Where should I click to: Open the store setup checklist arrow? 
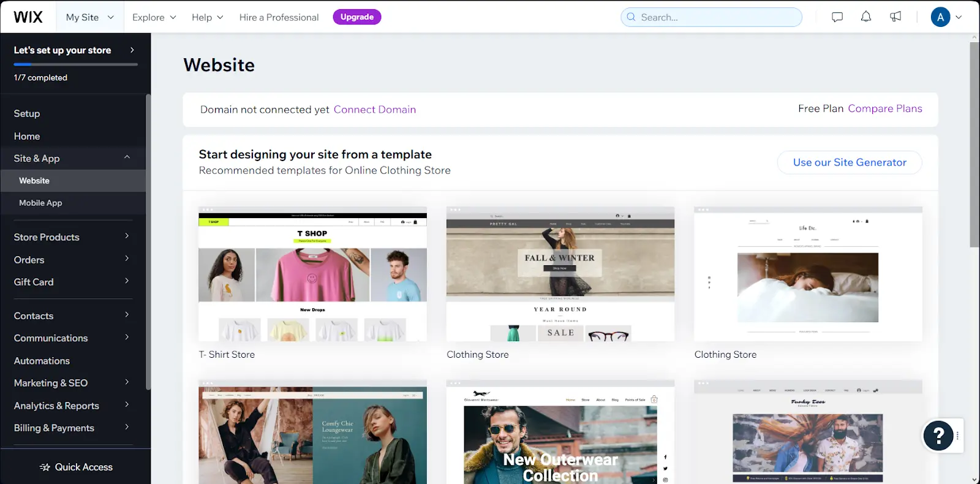point(132,50)
